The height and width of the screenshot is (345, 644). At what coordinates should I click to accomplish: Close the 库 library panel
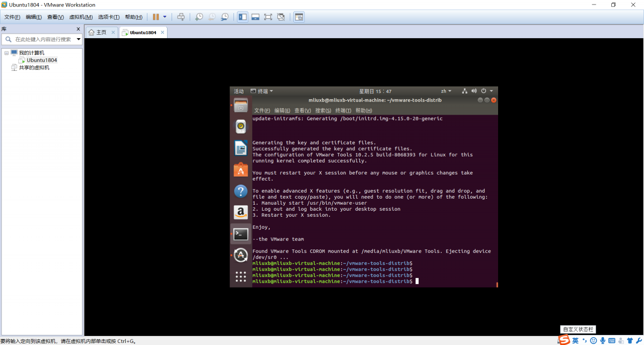coord(78,29)
